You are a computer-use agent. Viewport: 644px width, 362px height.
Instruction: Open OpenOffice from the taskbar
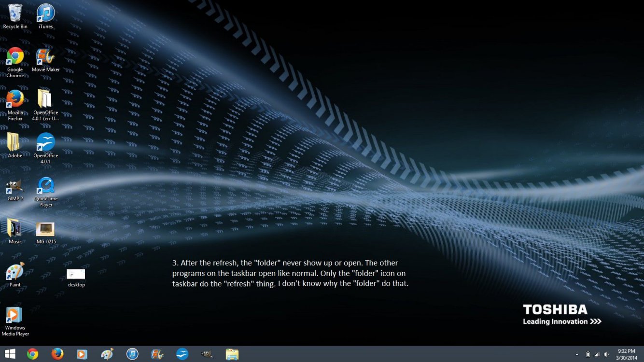click(x=182, y=354)
